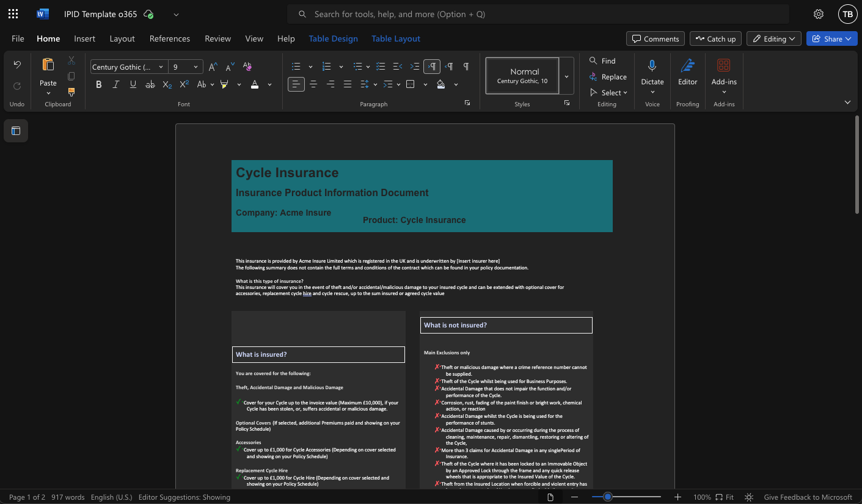Switch to the References tab
This screenshot has height=504, width=862.
tap(170, 38)
